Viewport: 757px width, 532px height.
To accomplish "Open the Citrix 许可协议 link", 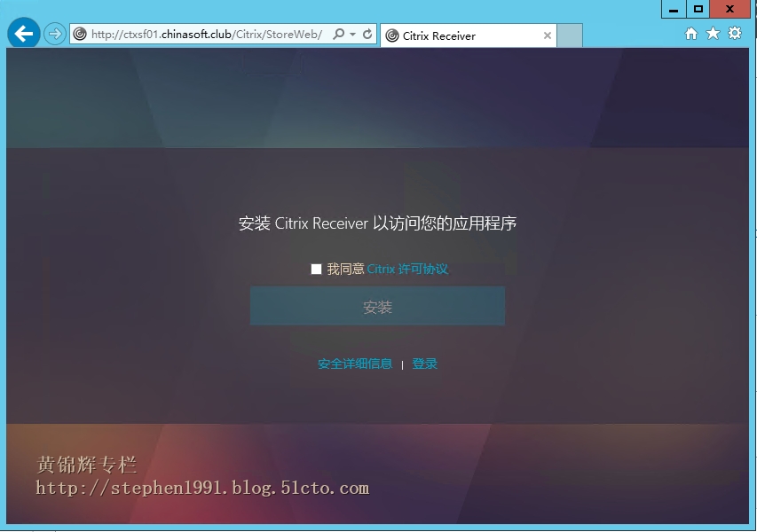I will pos(407,269).
